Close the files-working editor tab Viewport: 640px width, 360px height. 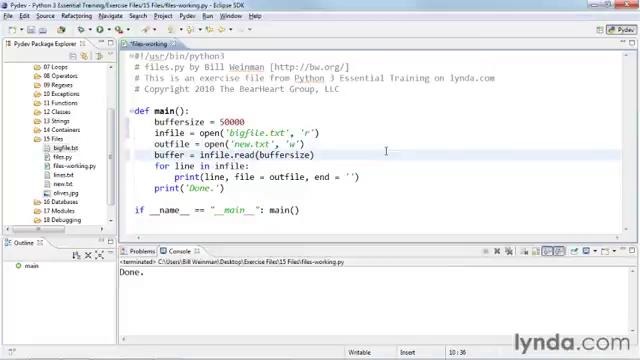173,44
